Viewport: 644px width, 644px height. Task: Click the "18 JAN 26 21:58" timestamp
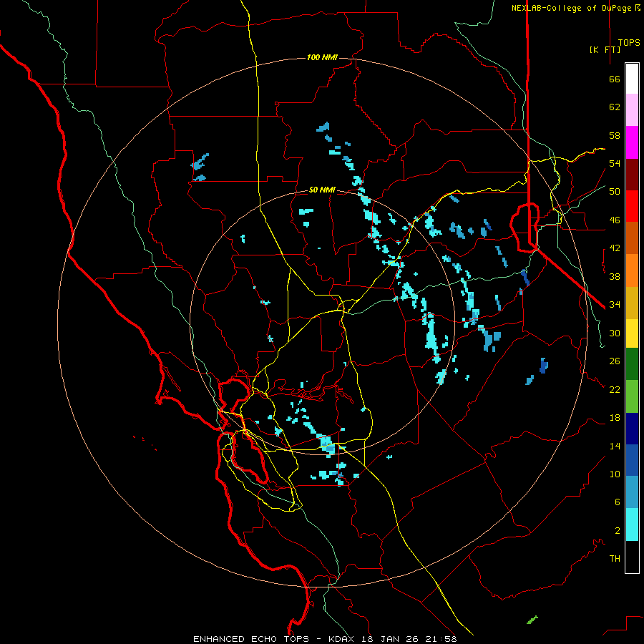[409, 639]
